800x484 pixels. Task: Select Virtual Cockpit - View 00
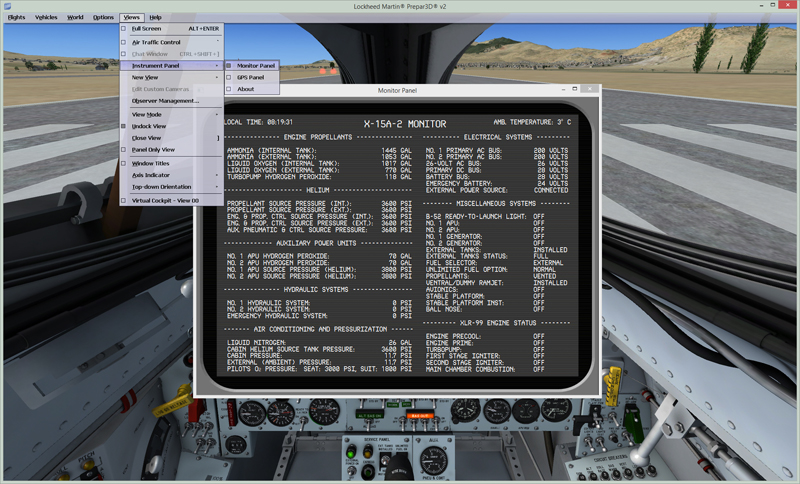coord(171,200)
